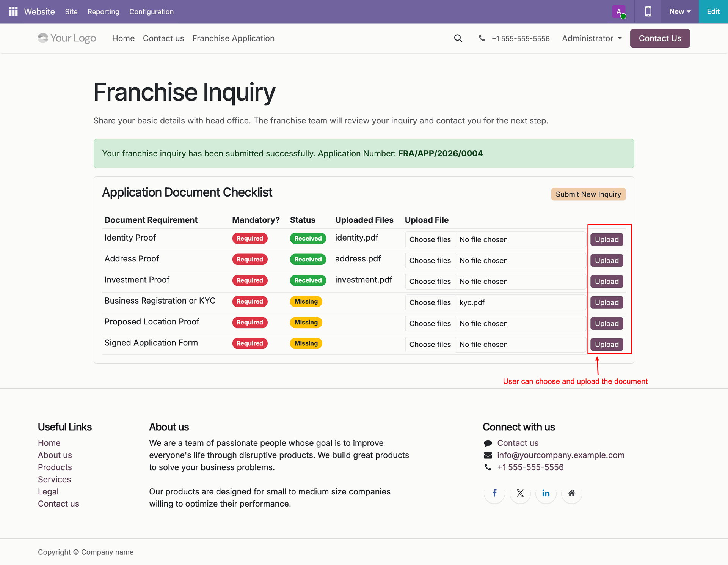Viewport: 728px width, 565px height.
Task: Click footer phone number link
Action: click(530, 467)
